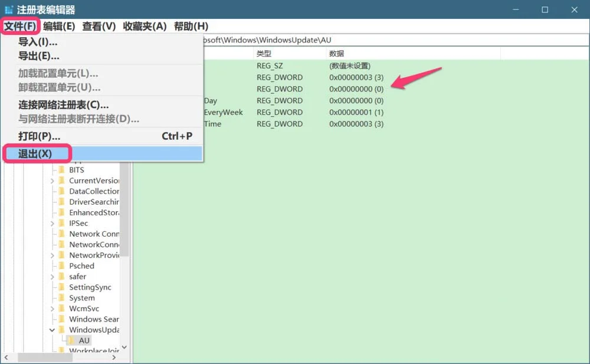Open the 编辑(E) menu

coord(59,27)
